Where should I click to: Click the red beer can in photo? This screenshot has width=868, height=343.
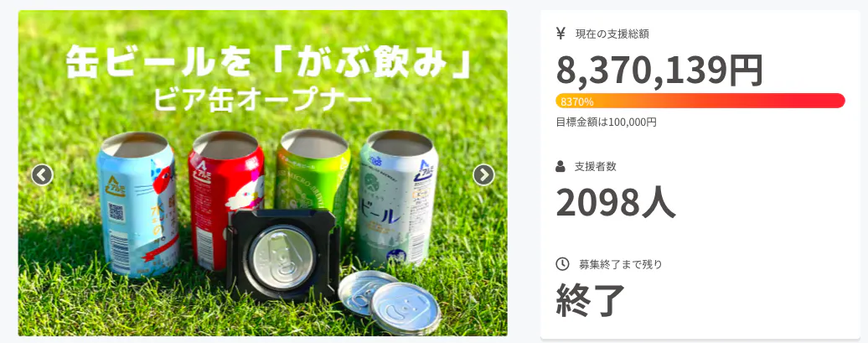(x=224, y=197)
